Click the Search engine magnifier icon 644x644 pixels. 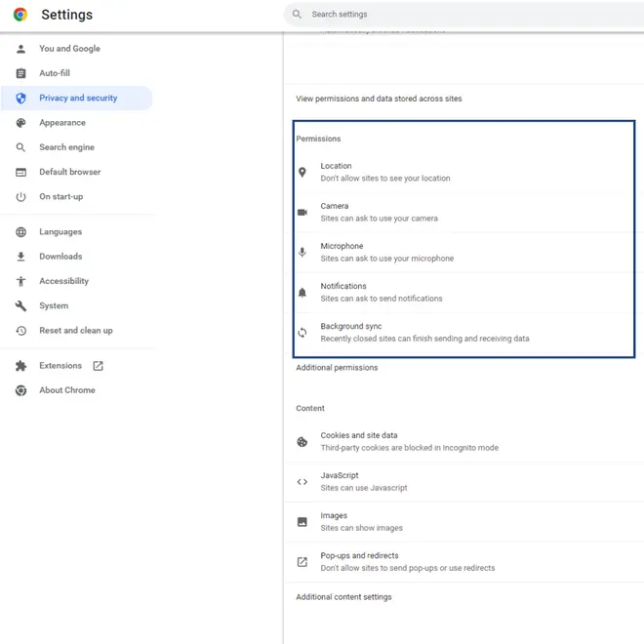pyautogui.click(x=20, y=147)
